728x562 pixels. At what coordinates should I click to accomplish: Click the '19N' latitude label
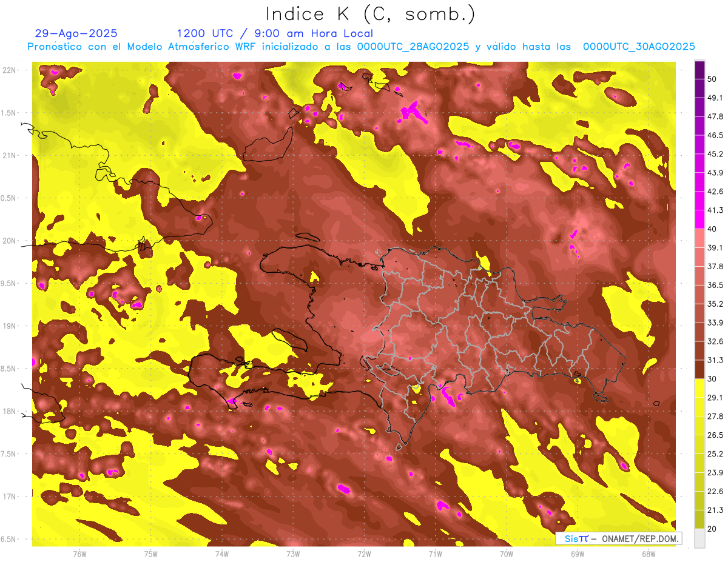tap(10, 326)
